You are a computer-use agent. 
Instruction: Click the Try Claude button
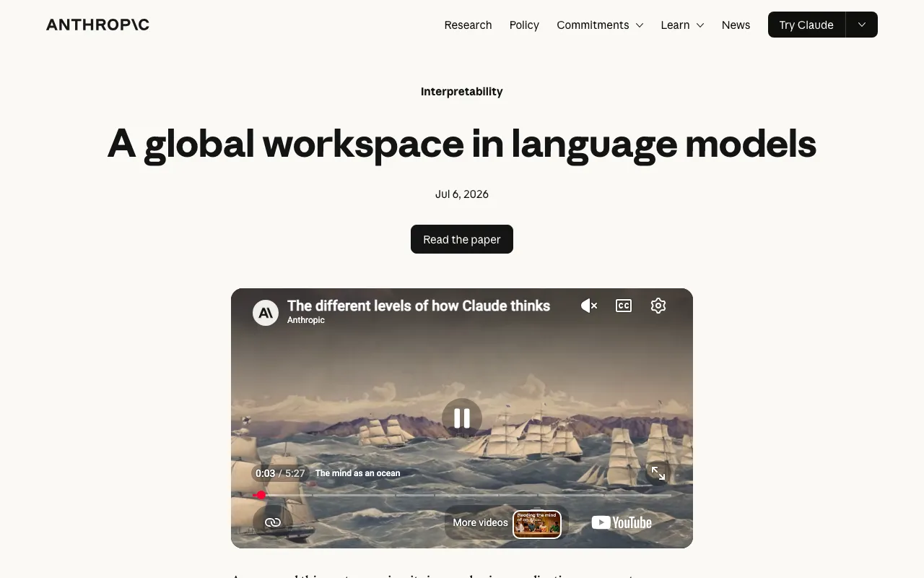806,25
